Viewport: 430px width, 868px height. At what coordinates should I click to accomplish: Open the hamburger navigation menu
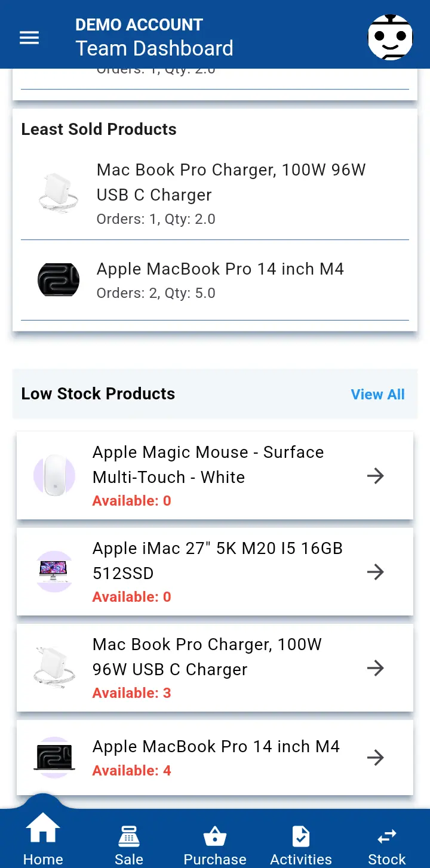[x=29, y=38]
